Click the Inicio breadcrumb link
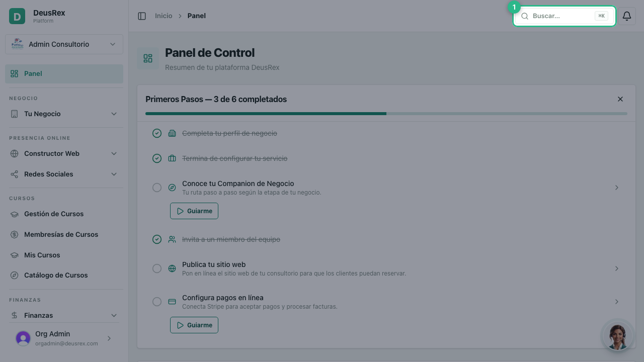 click(164, 16)
